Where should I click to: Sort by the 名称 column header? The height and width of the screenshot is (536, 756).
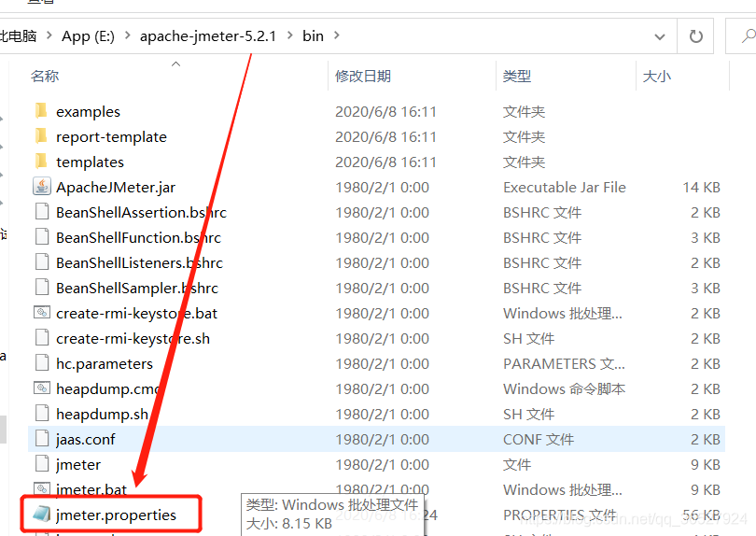click(45, 77)
